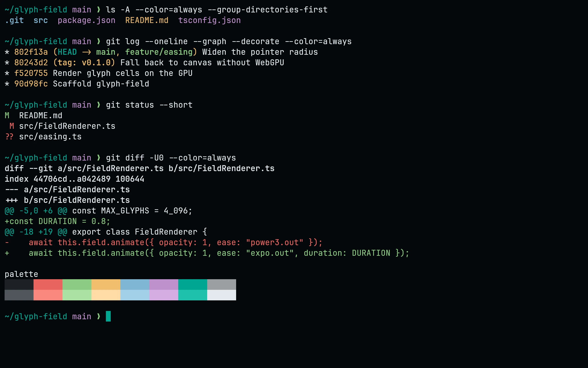Click the index 44706cd..a042489 line
This screenshot has height=368, width=588.
tap(74, 179)
